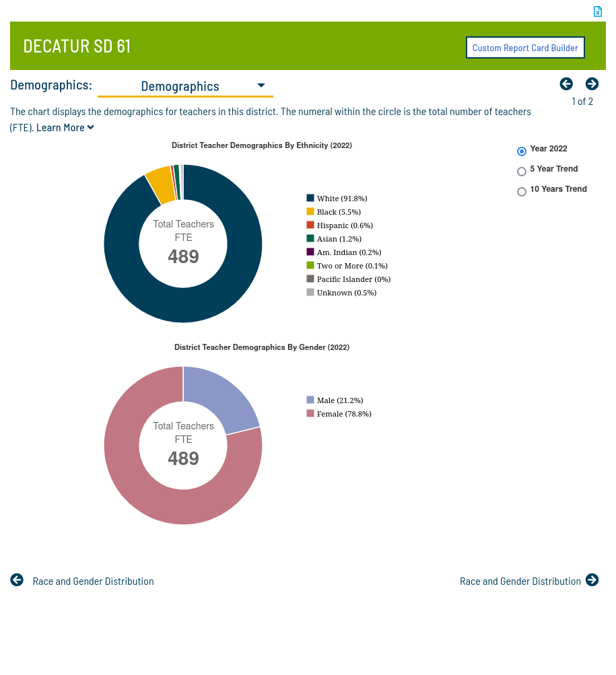Viewport: 616px width, 675px height.
Task: Click the Black legend marker icon
Action: pos(310,211)
